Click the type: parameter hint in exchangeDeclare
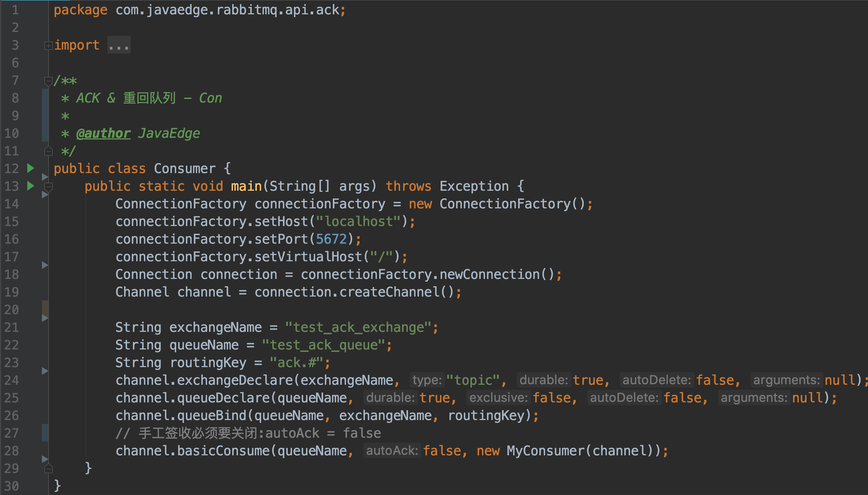 (x=427, y=380)
